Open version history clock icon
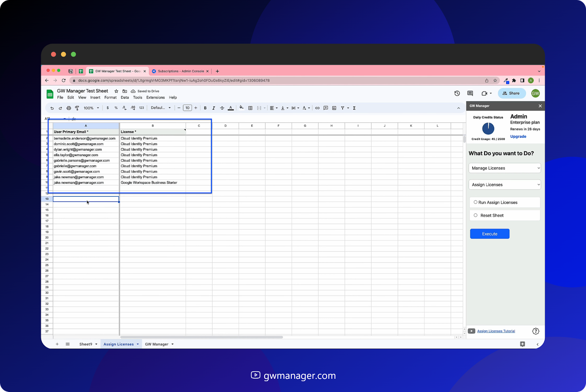This screenshot has height=392, width=586. point(457,93)
